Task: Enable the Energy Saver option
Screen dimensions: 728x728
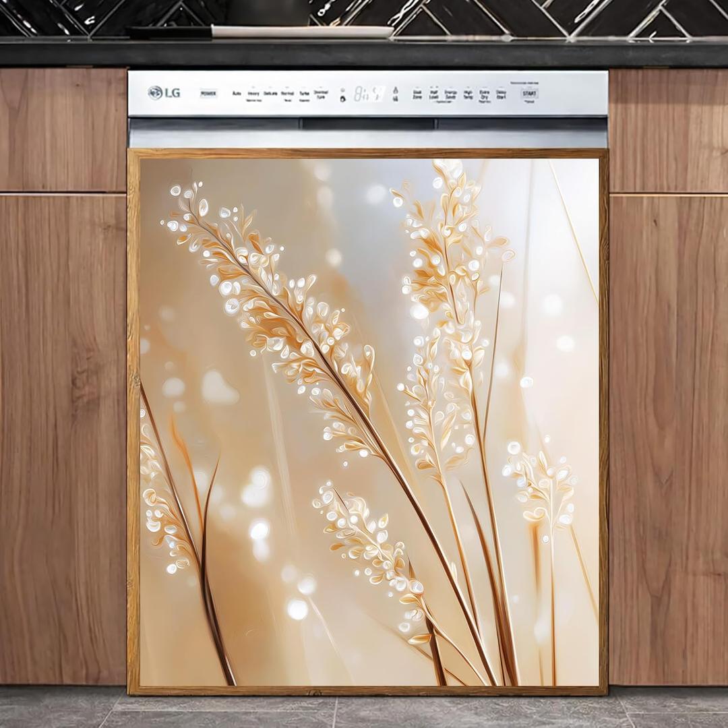Action: coord(450,95)
